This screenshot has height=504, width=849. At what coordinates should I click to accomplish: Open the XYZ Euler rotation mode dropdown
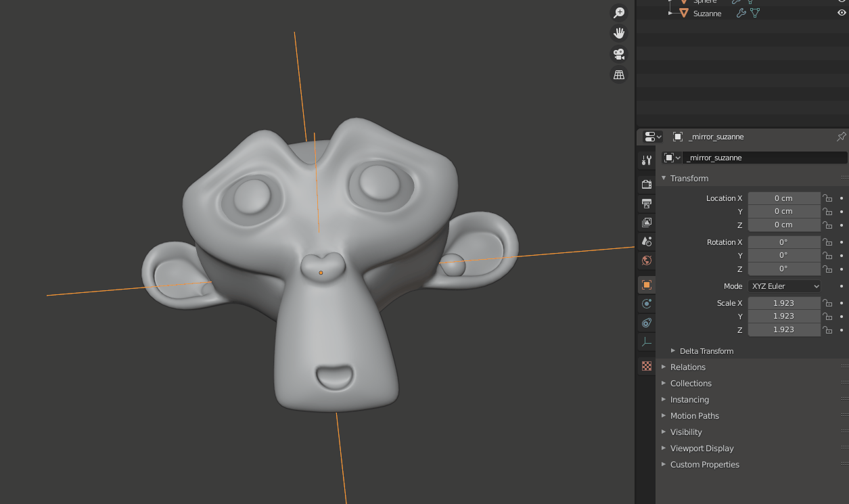tap(784, 286)
